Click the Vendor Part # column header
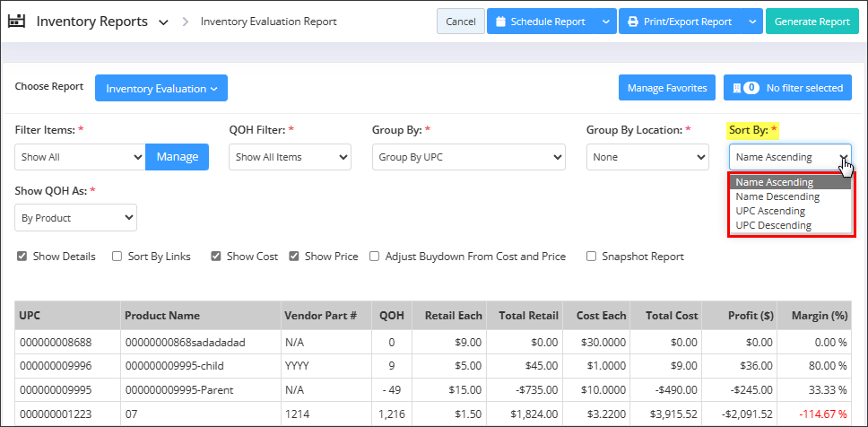 coord(326,315)
